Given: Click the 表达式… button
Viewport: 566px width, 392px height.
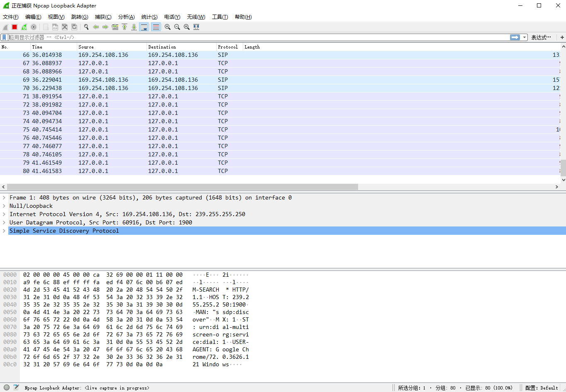Looking at the screenshot, I should [542, 37].
